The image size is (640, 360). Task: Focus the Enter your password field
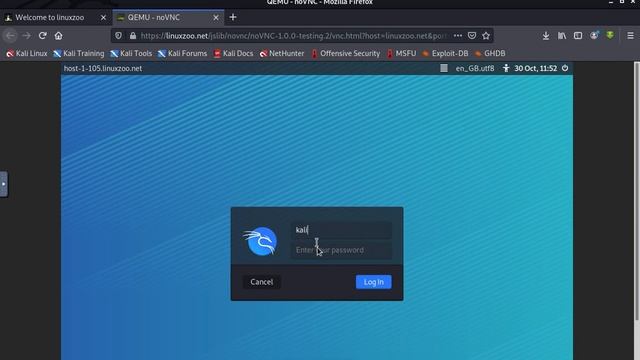(x=341, y=250)
